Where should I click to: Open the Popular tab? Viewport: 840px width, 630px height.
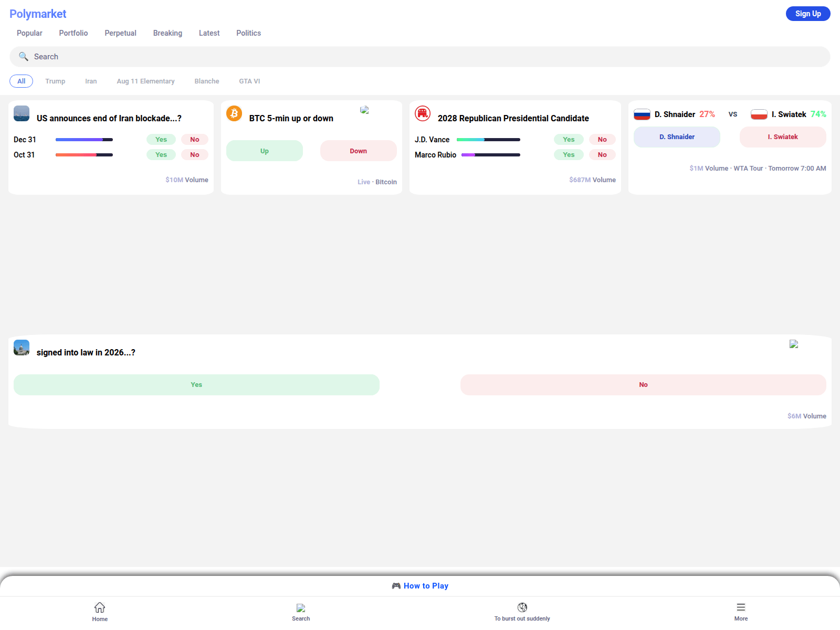point(29,33)
